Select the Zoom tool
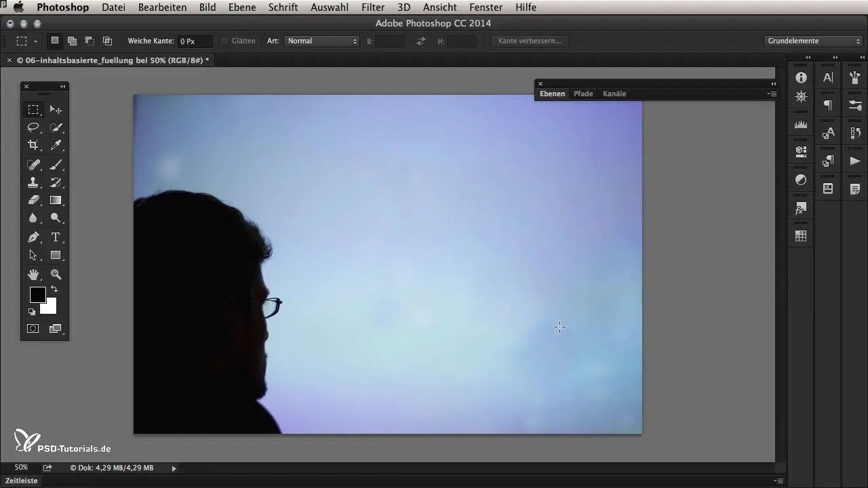 tap(56, 274)
